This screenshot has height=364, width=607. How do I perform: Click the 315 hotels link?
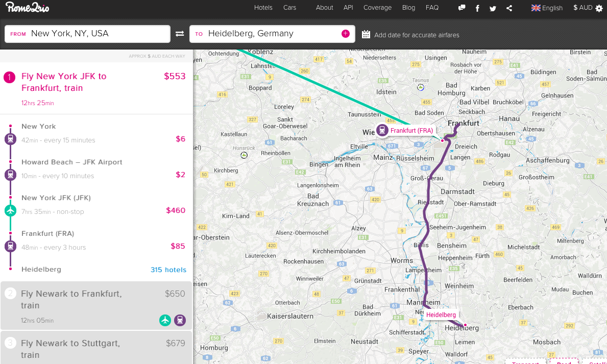click(x=168, y=270)
